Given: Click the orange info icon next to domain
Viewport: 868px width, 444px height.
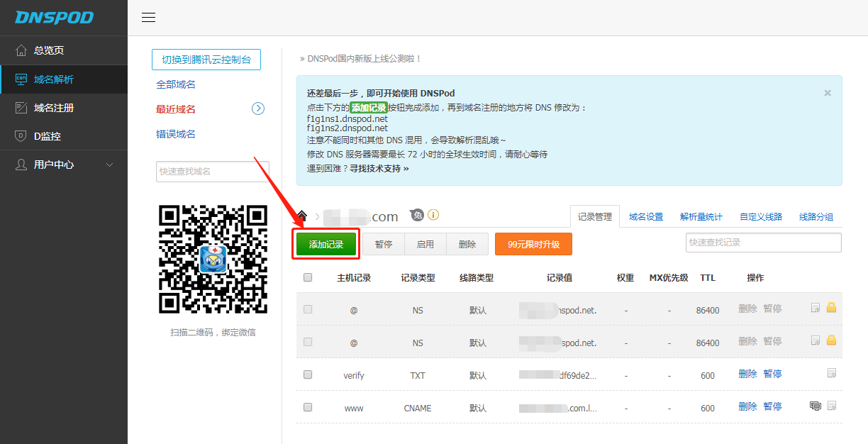Looking at the screenshot, I should click(x=433, y=215).
